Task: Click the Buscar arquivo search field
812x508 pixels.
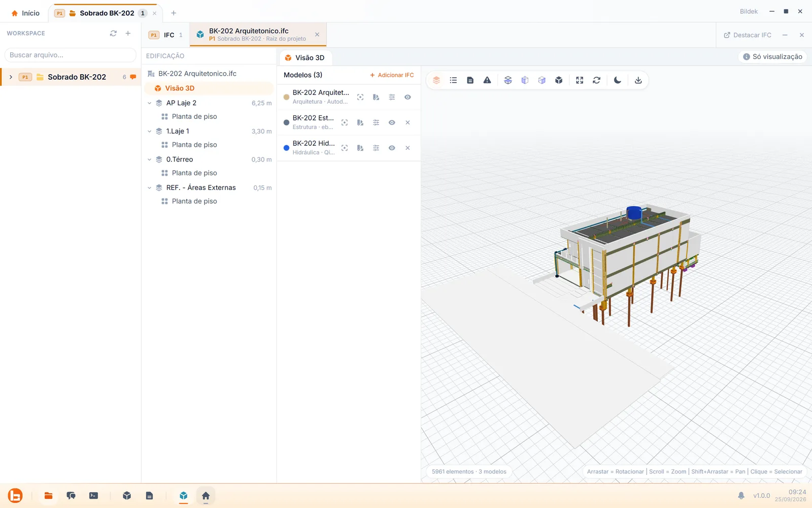Action: click(70, 55)
